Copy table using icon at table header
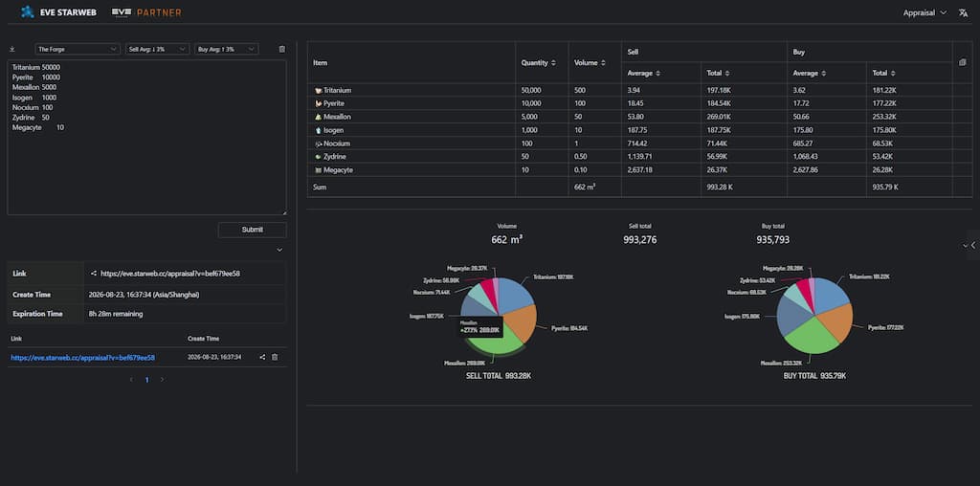Screen dimensions: 980x486 pyautogui.click(x=962, y=62)
